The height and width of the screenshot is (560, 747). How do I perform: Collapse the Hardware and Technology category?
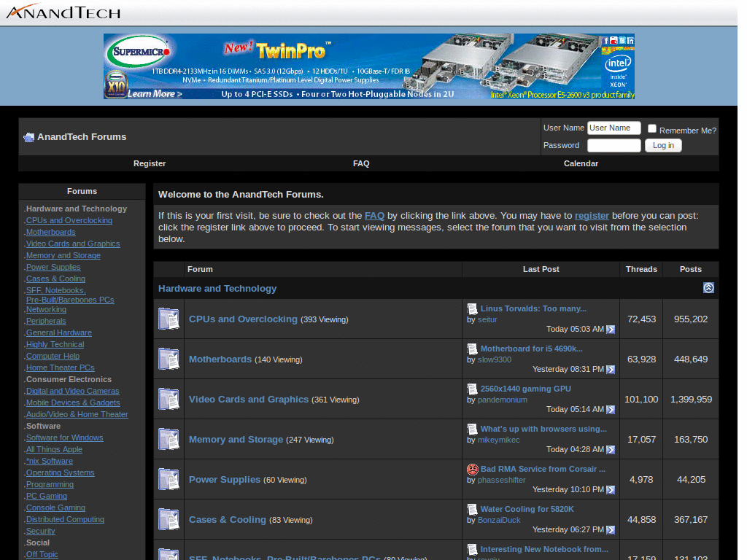[x=708, y=288]
